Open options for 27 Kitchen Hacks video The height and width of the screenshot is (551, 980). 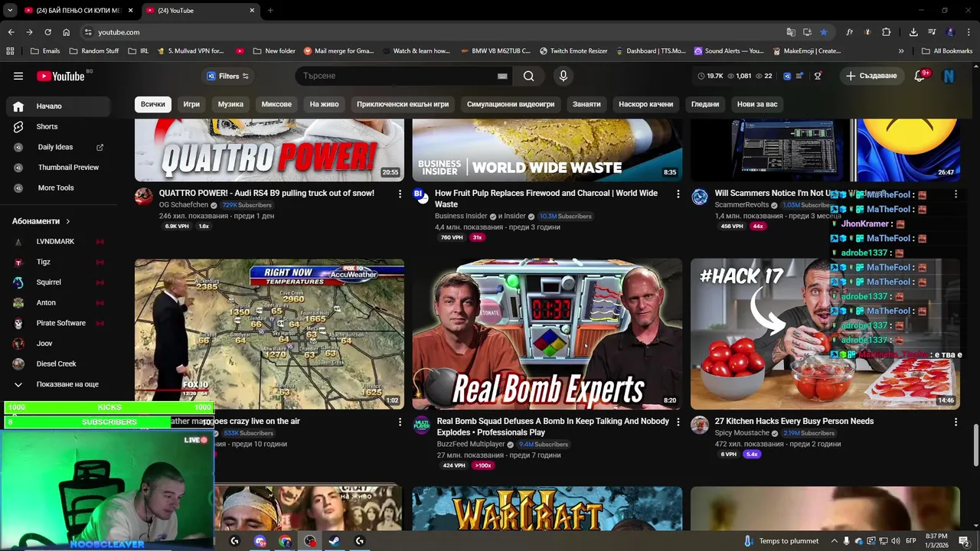(955, 422)
